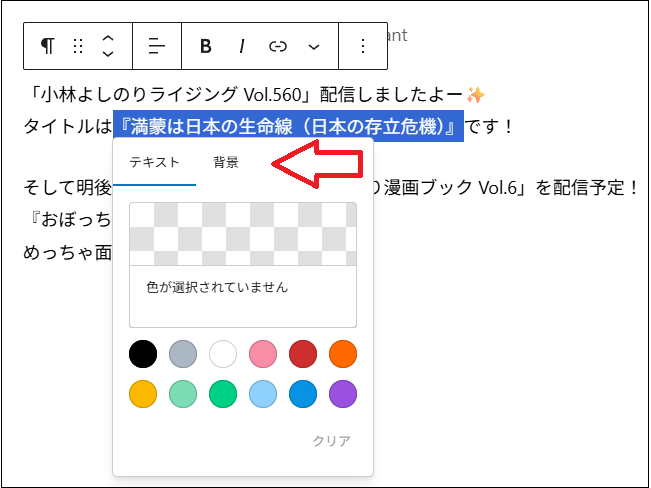
Task: Choose the red color swatch
Action: 303,354
